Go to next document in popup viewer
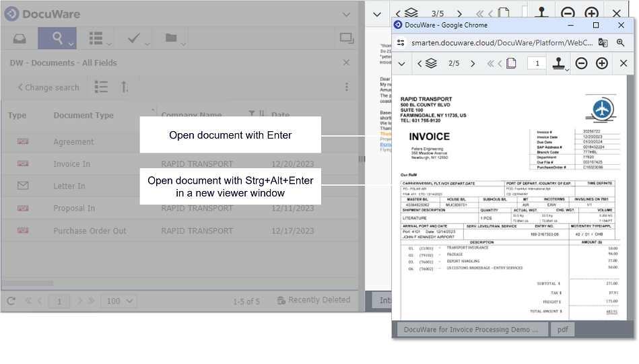The width and height of the screenshot is (639, 364). click(473, 63)
